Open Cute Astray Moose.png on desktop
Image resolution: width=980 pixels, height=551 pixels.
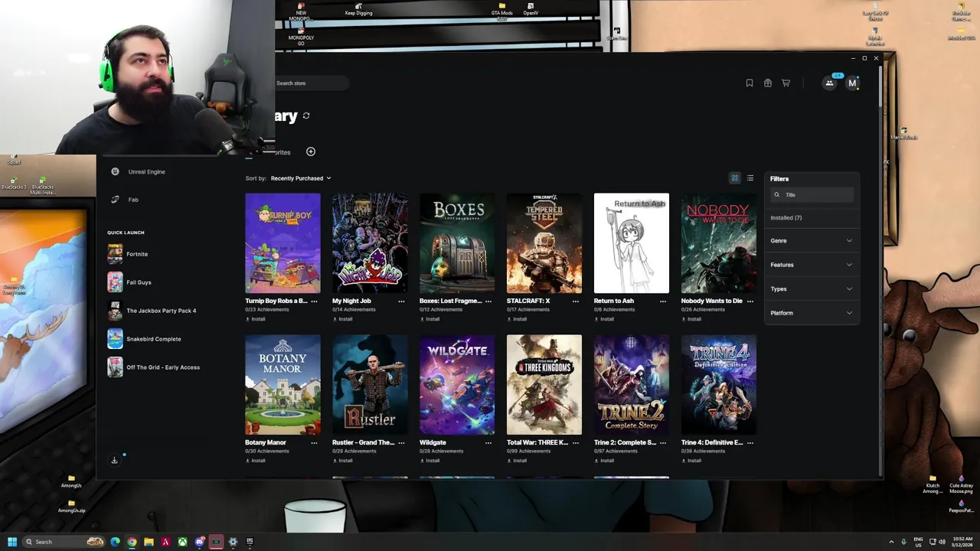[961, 484]
